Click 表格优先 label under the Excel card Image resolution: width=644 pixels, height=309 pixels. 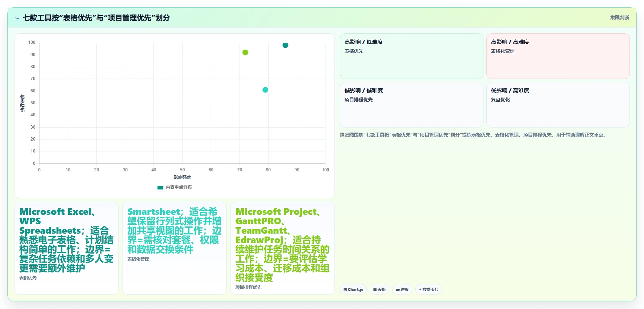(x=28, y=278)
